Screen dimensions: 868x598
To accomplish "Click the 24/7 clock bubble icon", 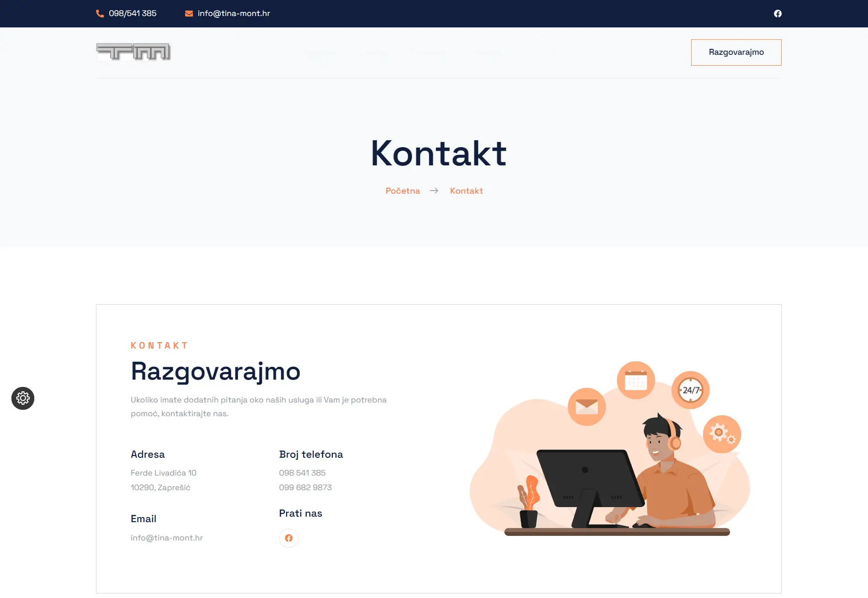I will coord(690,390).
